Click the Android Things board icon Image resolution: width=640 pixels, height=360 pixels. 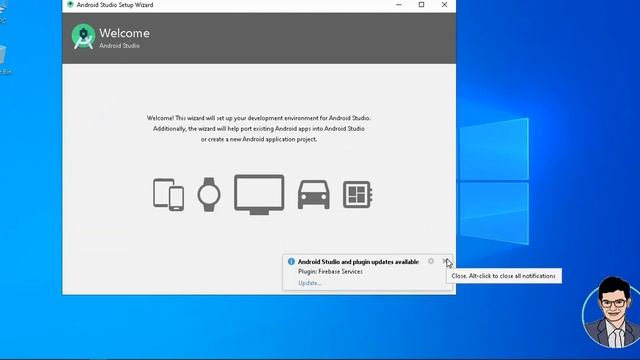(357, 195)
